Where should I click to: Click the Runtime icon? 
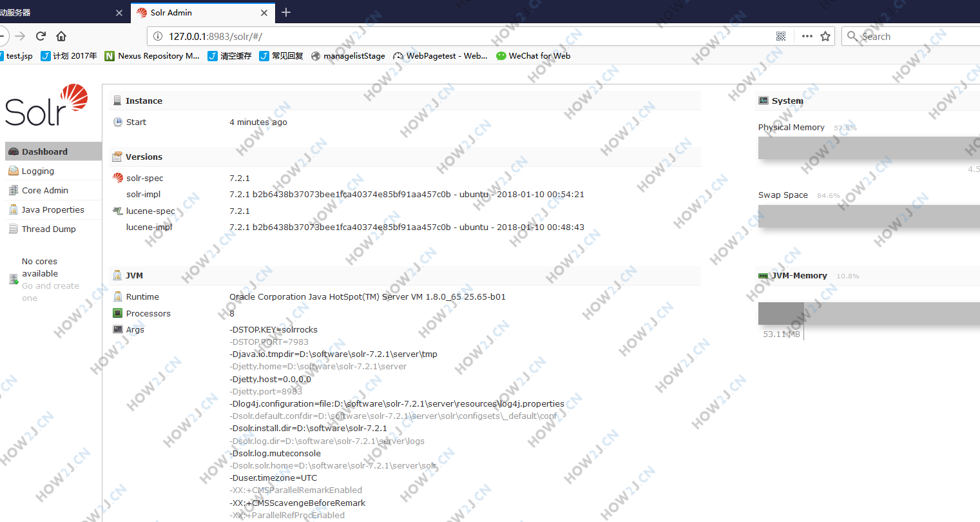click(x=118, y=296)
